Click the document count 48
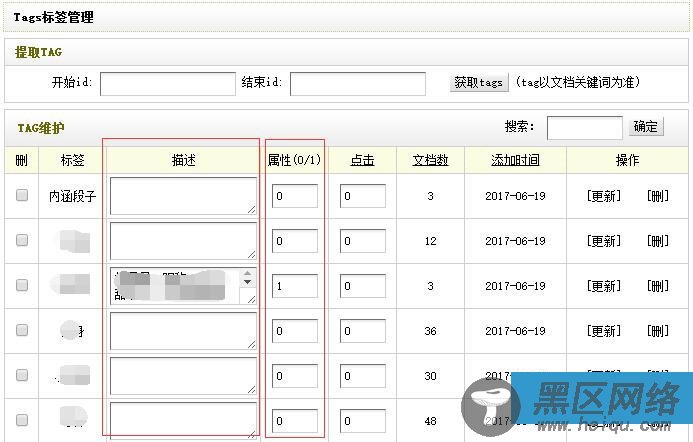 430,421
